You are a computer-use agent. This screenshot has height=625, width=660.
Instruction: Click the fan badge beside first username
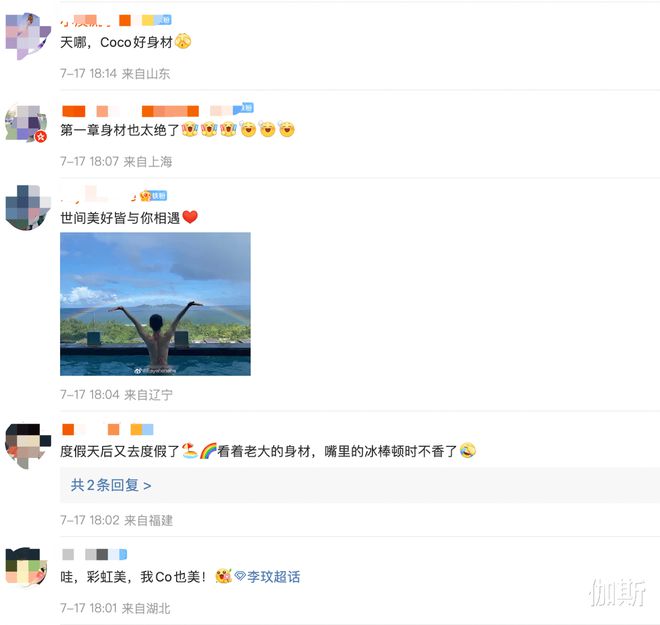tap(162, 20)
